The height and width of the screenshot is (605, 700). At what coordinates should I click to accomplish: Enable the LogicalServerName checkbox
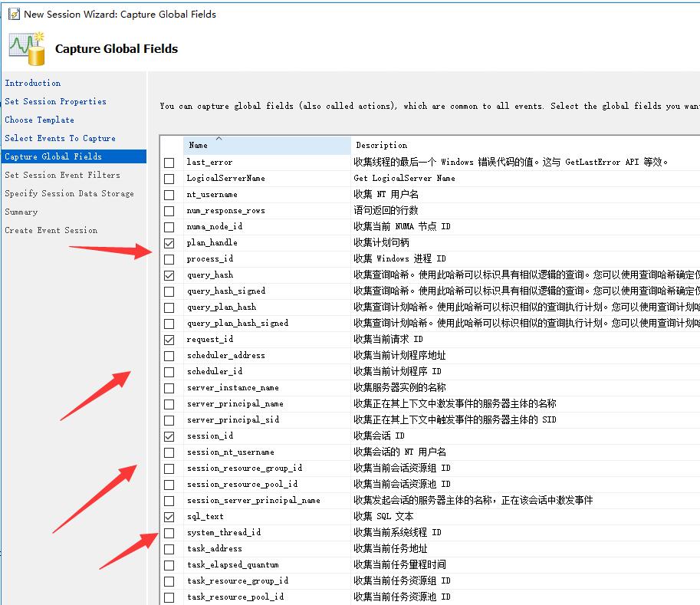(x=169, y=179)
